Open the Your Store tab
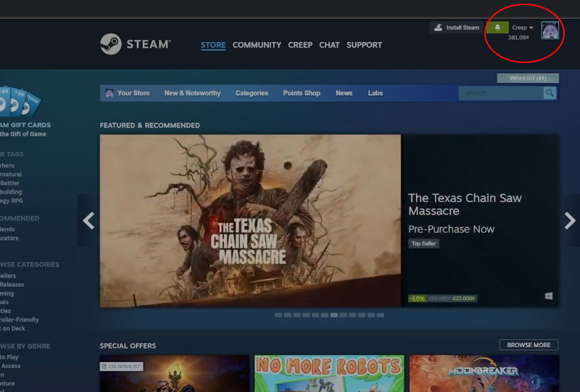 coord(128,93)
